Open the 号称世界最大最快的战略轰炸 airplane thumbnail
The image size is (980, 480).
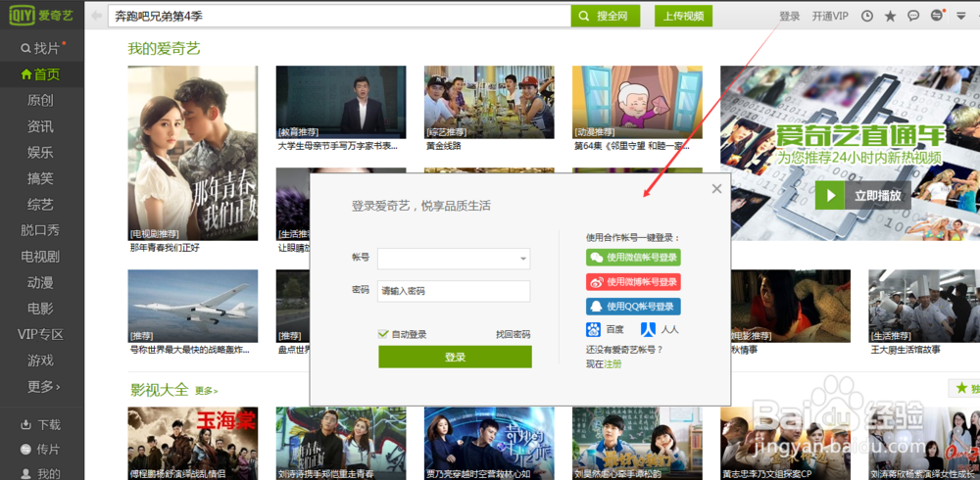192,307
